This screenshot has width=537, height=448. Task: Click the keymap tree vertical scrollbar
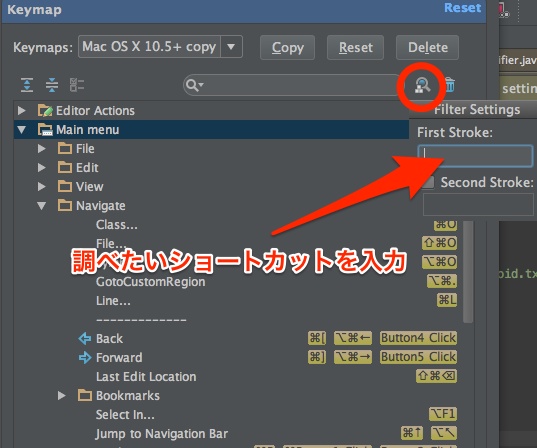tap(468, 271)
